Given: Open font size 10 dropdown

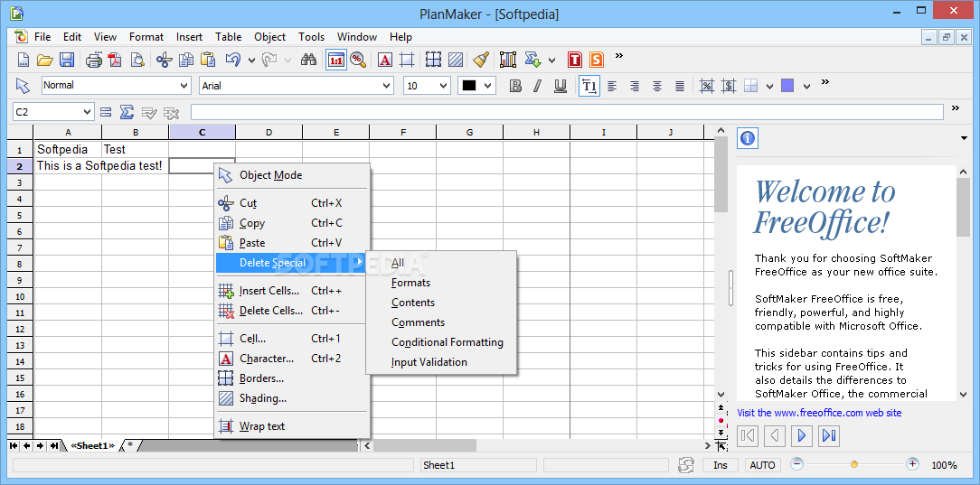Looking at the screenshot, I should (444, 86).
